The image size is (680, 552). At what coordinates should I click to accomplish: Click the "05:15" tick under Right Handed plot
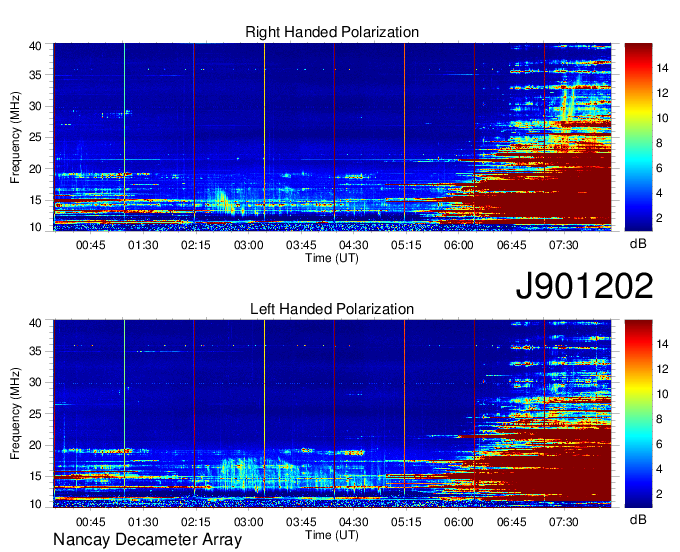406,245
